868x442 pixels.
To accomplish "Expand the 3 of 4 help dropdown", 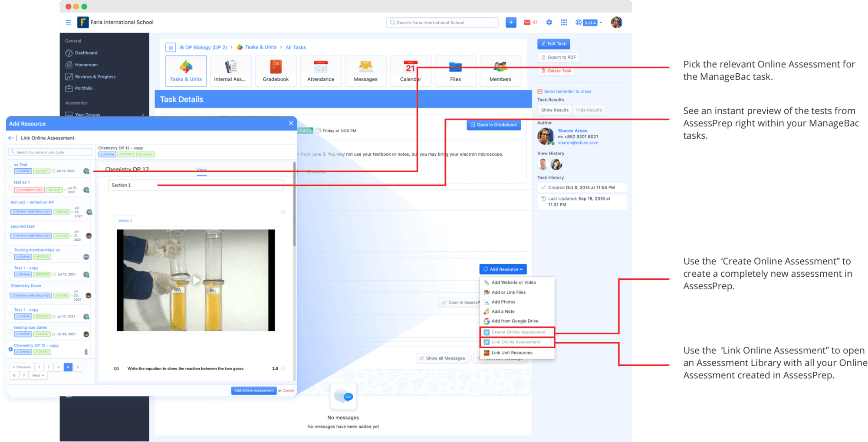I will coord(589,23).
